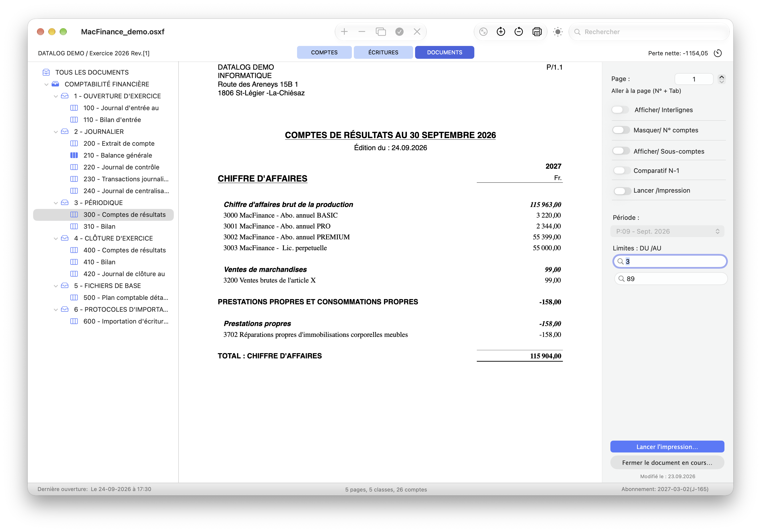Open the Période P:09 - Sept. 2026 dropdown

(667, 231)
